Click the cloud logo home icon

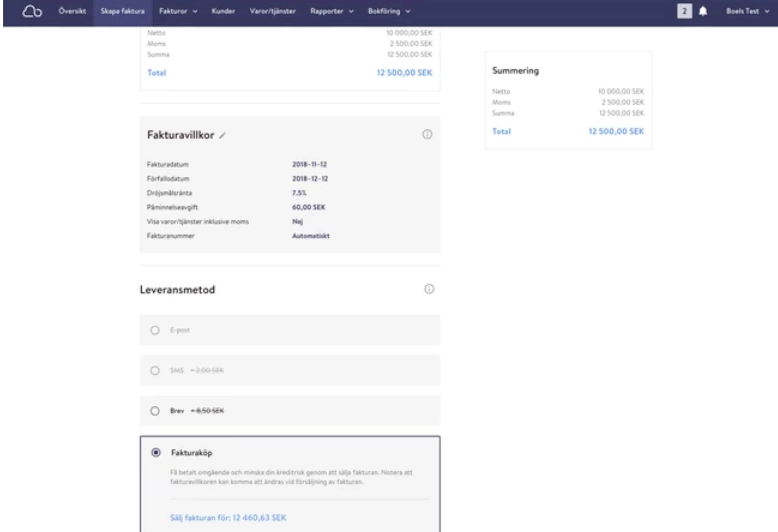[x=32, y=11]
